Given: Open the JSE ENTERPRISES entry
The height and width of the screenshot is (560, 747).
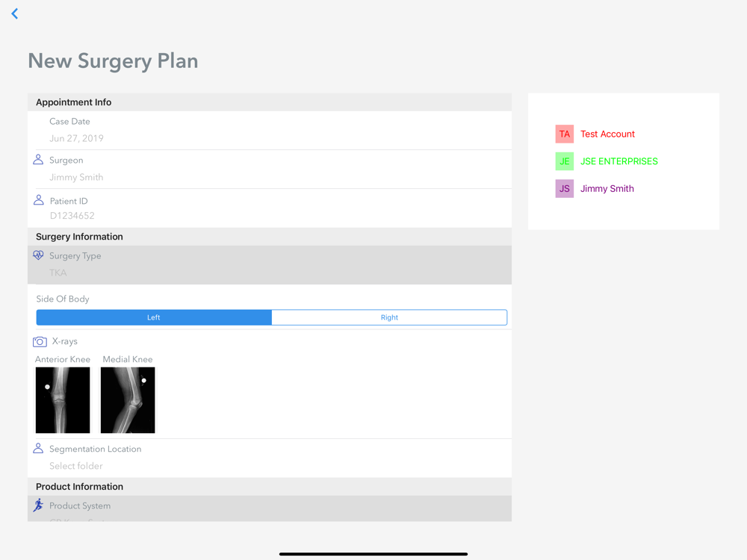Looking at the screenshot, I should (x=619, y=161).
